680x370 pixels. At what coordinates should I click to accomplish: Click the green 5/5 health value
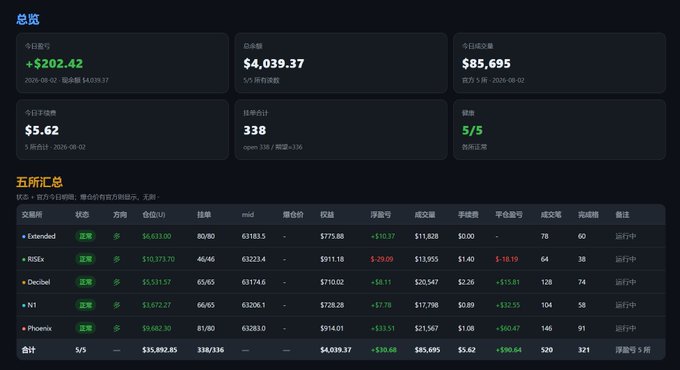(472, 130)
